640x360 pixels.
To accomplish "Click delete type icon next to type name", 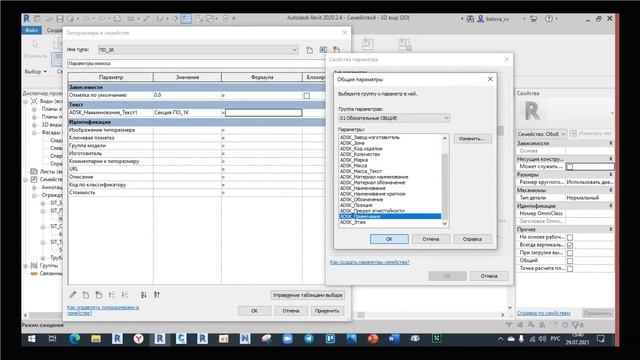I will coord(336,50).
